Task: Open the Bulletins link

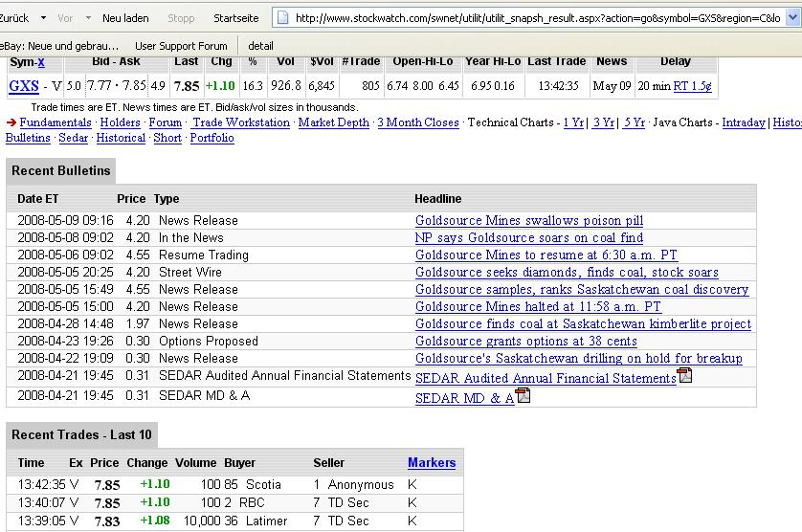Action: pyautogui.click(x=28, y=138)
